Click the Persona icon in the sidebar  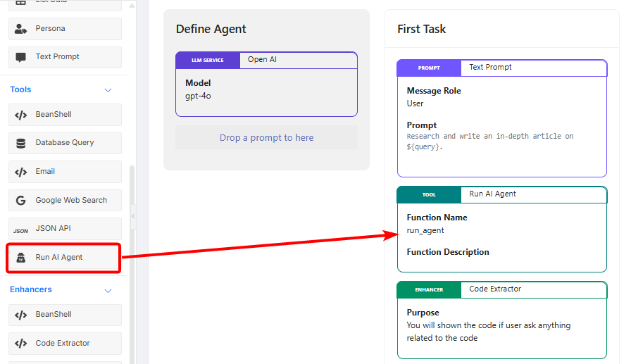click(x=21, y=29)
